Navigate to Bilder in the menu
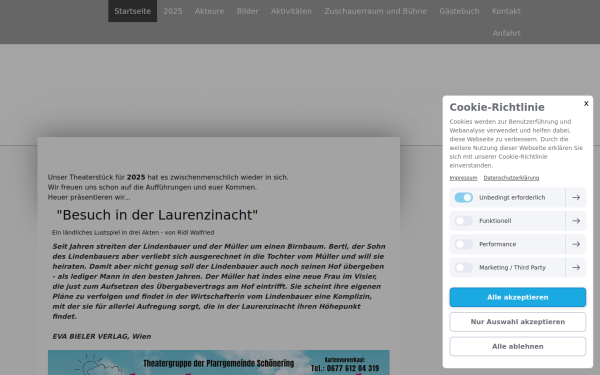The width and height of the screenshot is (600, 375). point(247,11)
